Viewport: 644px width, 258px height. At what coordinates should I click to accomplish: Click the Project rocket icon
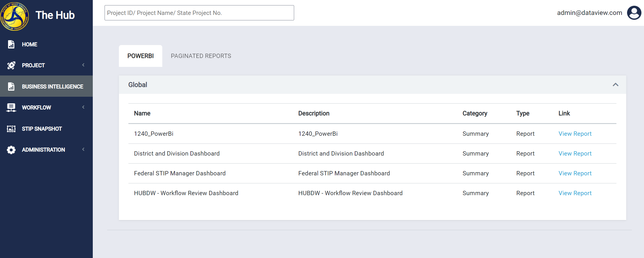click(11, 65)
